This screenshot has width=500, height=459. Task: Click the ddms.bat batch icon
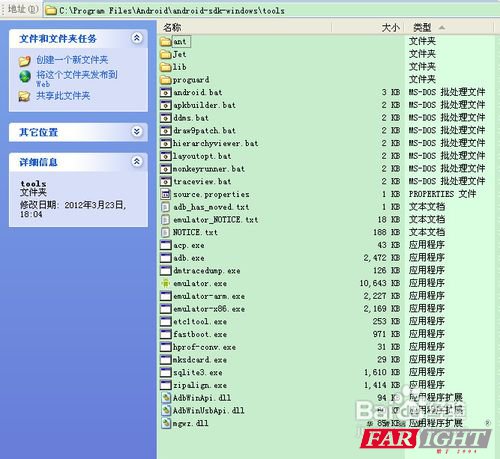[x=166, y=118]
